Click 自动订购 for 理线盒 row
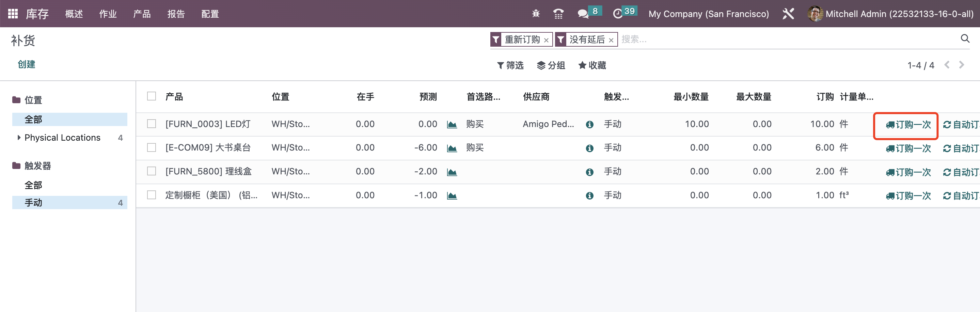980x312 pixels. (961, 172)
